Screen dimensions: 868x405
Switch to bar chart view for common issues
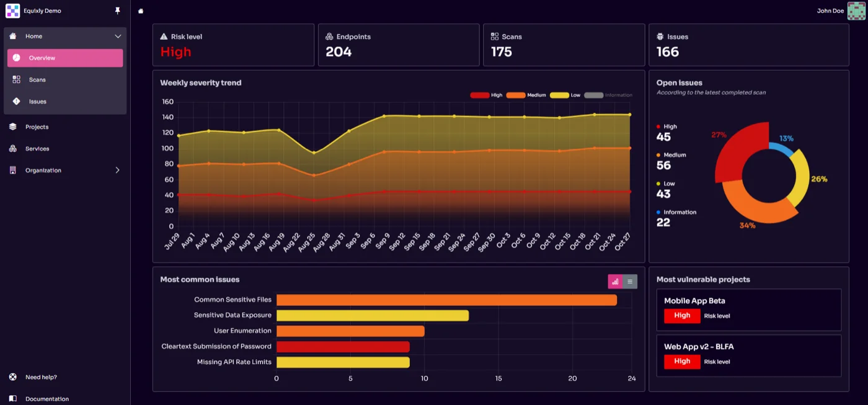[615, 282]
